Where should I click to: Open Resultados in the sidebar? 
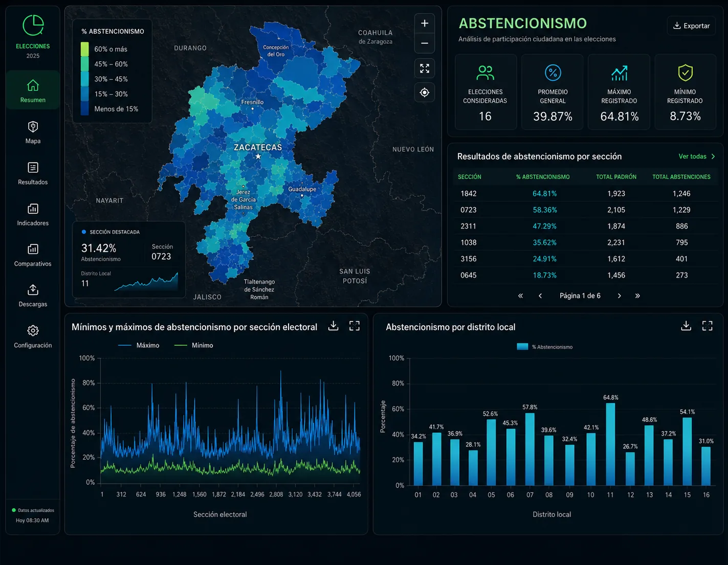coord(33,173)
